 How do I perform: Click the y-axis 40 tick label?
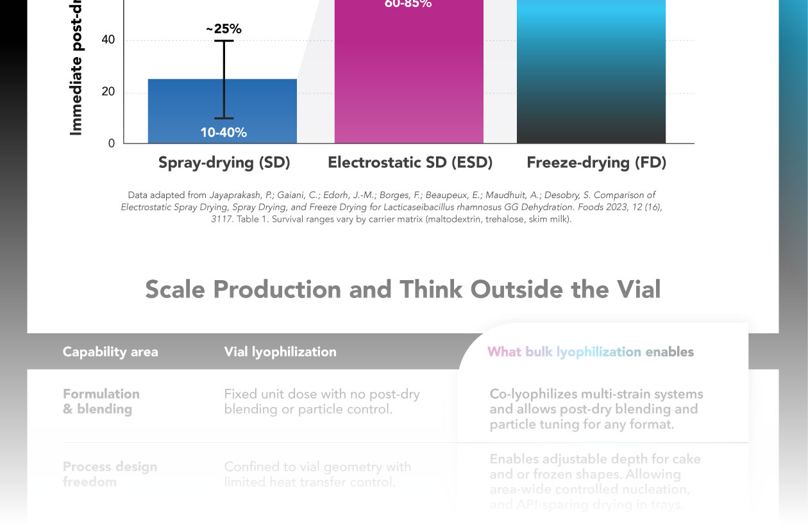(108, 40)
